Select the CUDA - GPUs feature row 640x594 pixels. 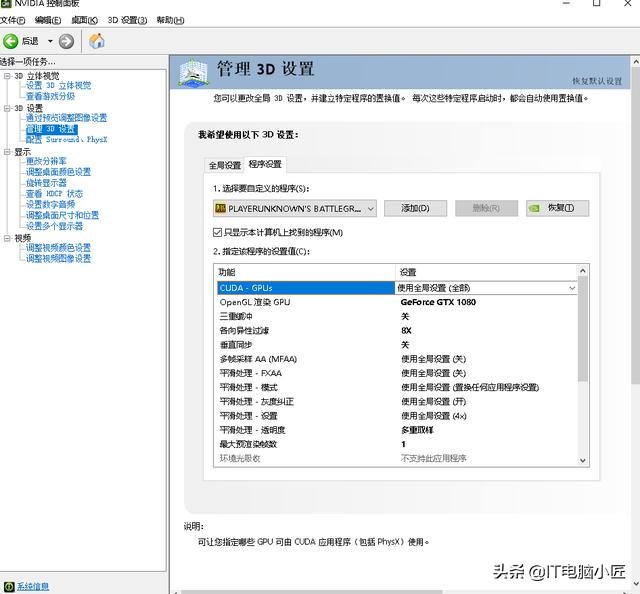306,288
